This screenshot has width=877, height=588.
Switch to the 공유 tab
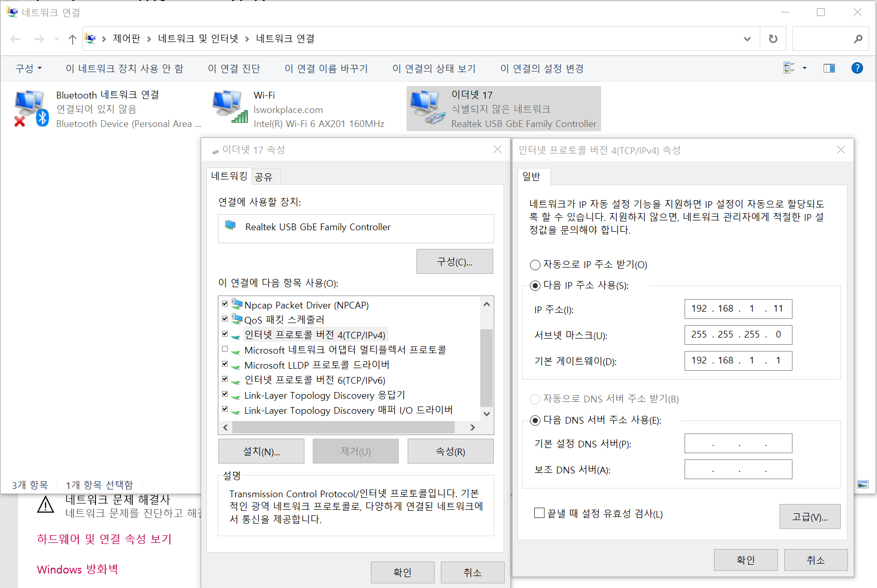265,176
